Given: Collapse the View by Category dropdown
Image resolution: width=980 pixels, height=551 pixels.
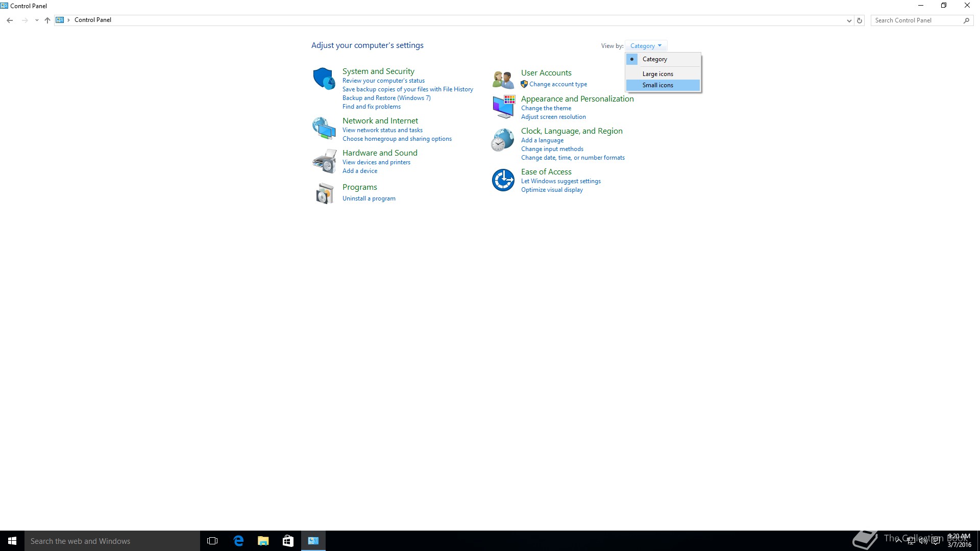Looking at the screenshot, I should (x=646, y=46).
